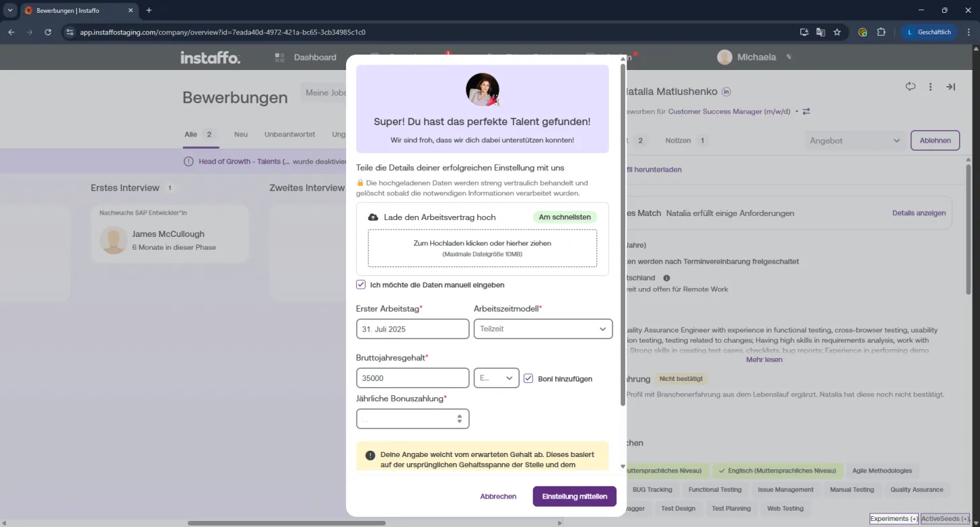Collapse the candidate side panel with arrow icon

click(x=950, y=87)
